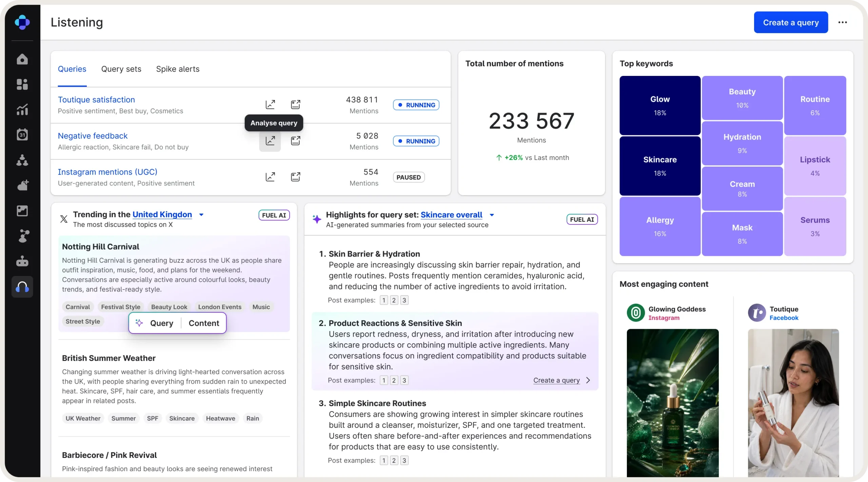Analyse the Negative feedback query
The width and height of the screenshot is (868, 482).
coord(270,141)
